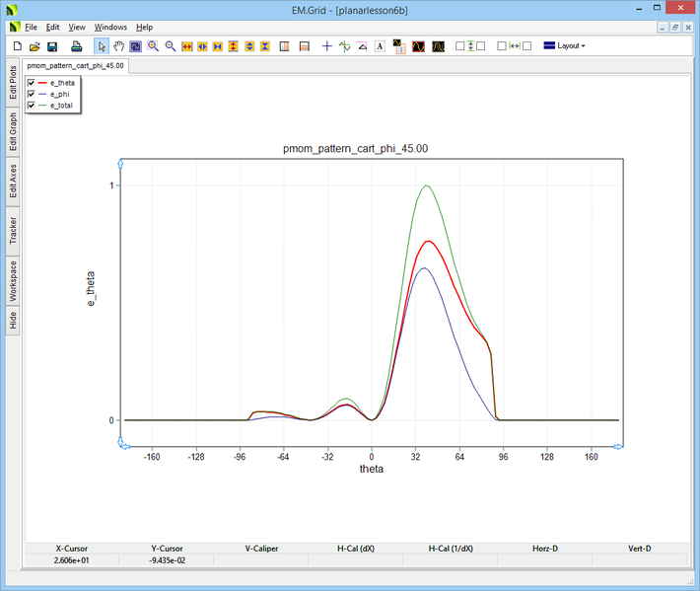
Task: Select the pmom_pattern_cart_phi_45.00 tab
Action: 75,65
